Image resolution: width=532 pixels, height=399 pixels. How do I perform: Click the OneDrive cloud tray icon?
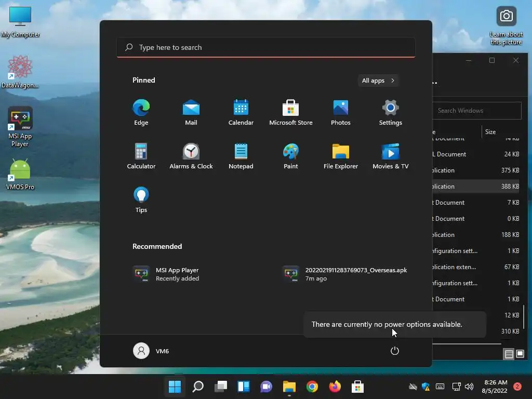[413, 387]
